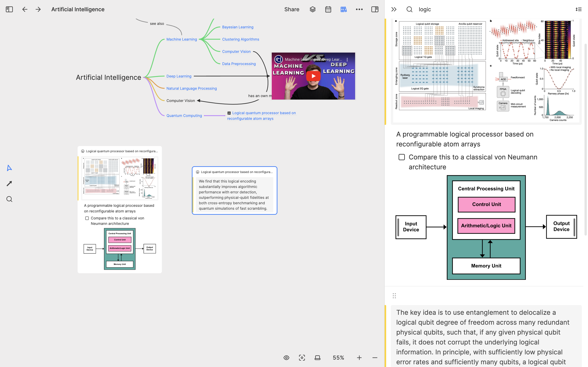
Task: Open the calendar icon in toolbar
Action: point(328,9)
